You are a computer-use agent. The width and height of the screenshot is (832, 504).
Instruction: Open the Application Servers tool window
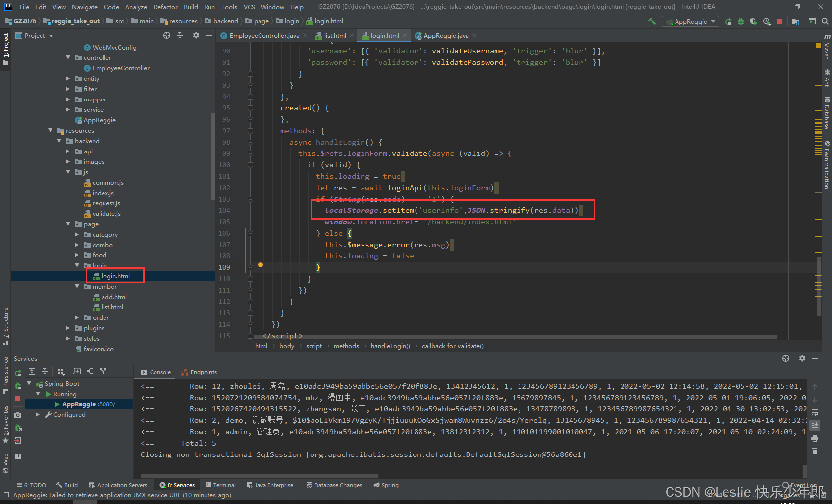point(118,485)
